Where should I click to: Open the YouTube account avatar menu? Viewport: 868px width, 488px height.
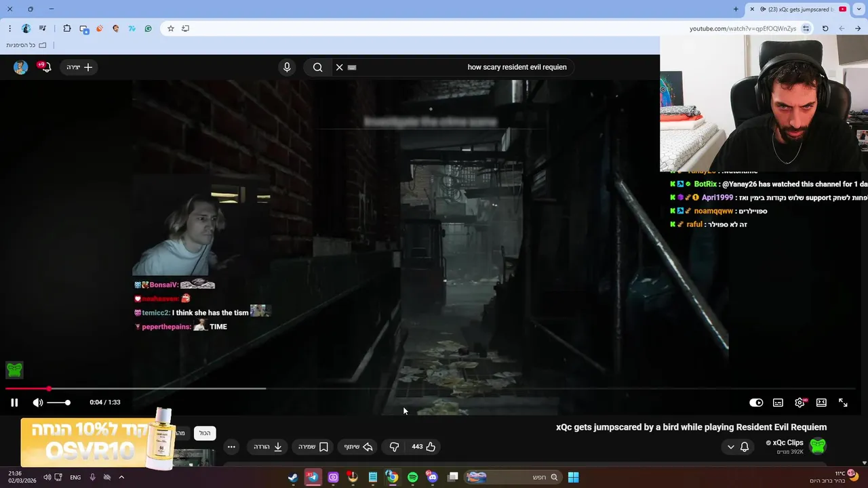(20, 67)
